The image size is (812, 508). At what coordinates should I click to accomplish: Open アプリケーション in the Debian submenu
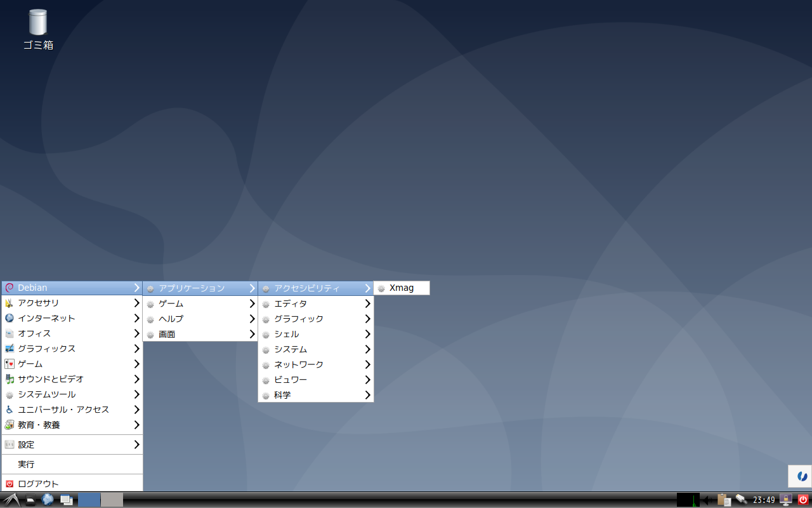coord(200,288)
